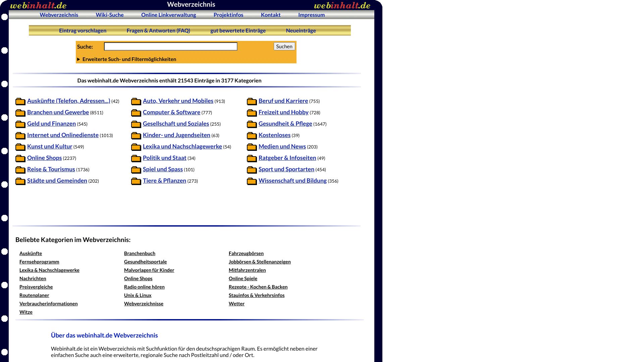
Task: Click the webinhalt.de logo at top left
Action: (x=38, y=5)
